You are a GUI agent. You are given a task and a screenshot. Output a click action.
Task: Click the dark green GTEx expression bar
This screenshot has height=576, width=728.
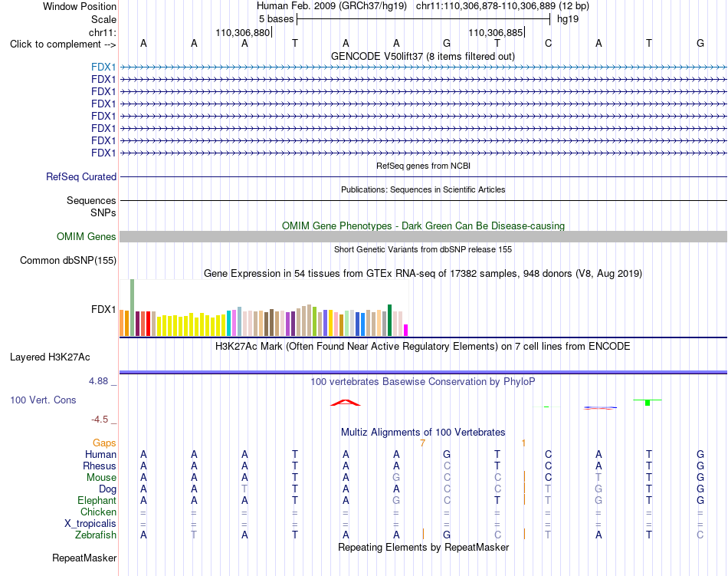389,320
